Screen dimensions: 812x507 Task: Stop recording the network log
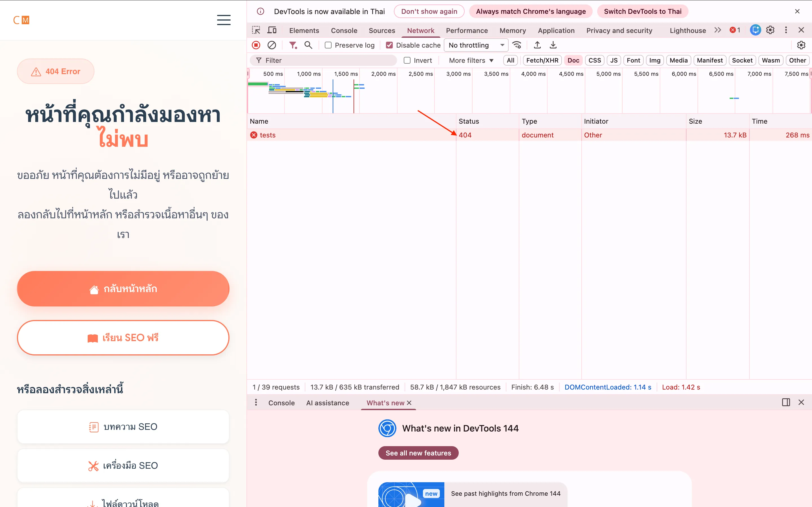tap(256, 45)
